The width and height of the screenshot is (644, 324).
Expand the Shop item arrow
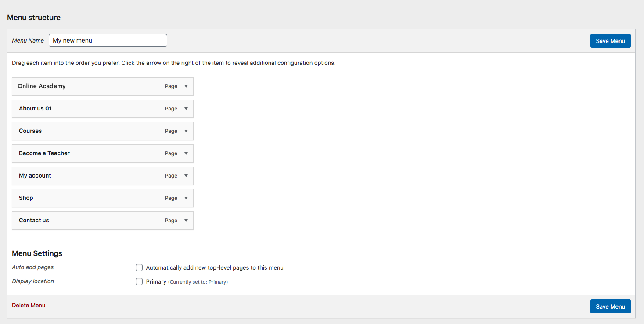click(186, 198)
